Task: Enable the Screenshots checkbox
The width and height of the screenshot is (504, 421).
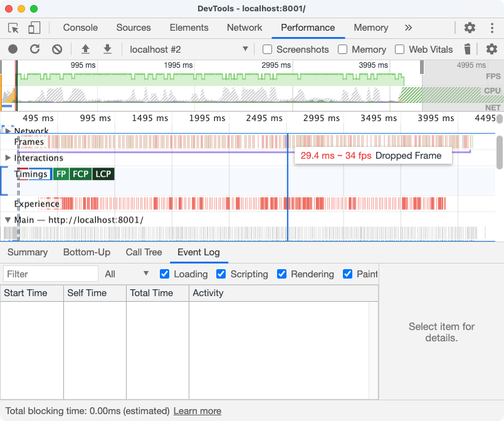Action: tap(267, 49)
